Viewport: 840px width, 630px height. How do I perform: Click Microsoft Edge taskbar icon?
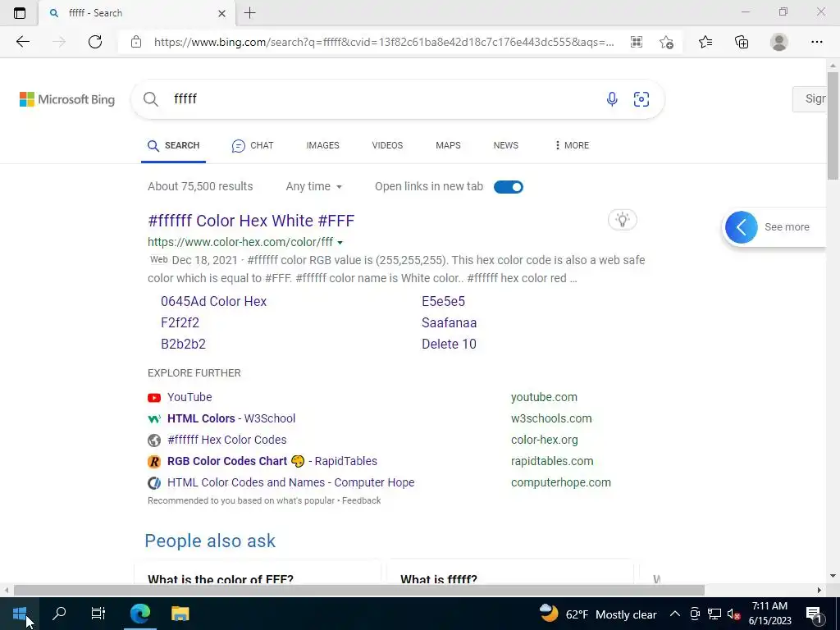point(139,614)
